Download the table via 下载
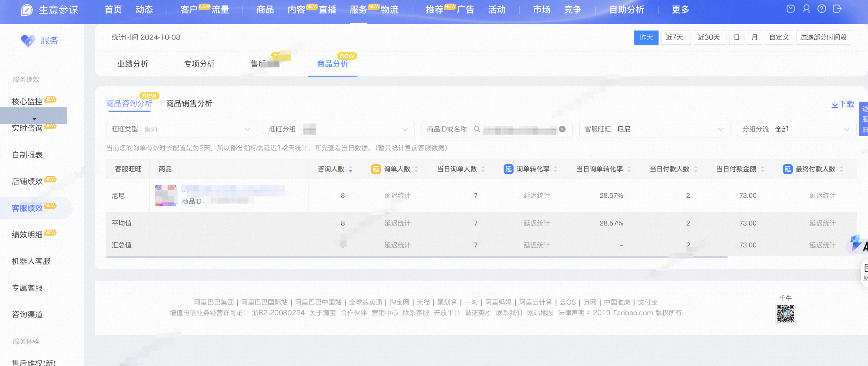Screen dimensions: 868x366 tap(842, 104)
